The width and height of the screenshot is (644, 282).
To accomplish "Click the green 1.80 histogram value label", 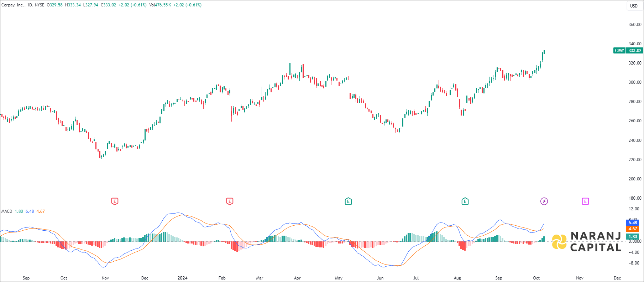I will point(632,236).
